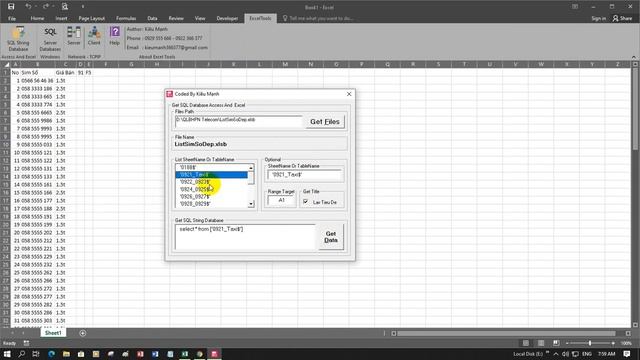Save the workbook from quick access toolbar
640x360 pixels.
click(x=11, y=7)
